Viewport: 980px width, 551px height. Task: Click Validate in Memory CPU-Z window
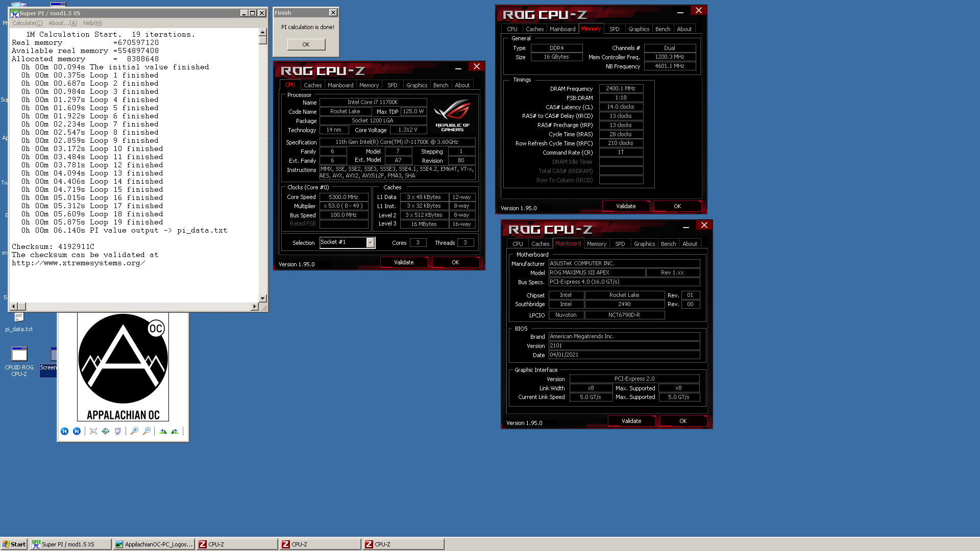coord(626,206)
